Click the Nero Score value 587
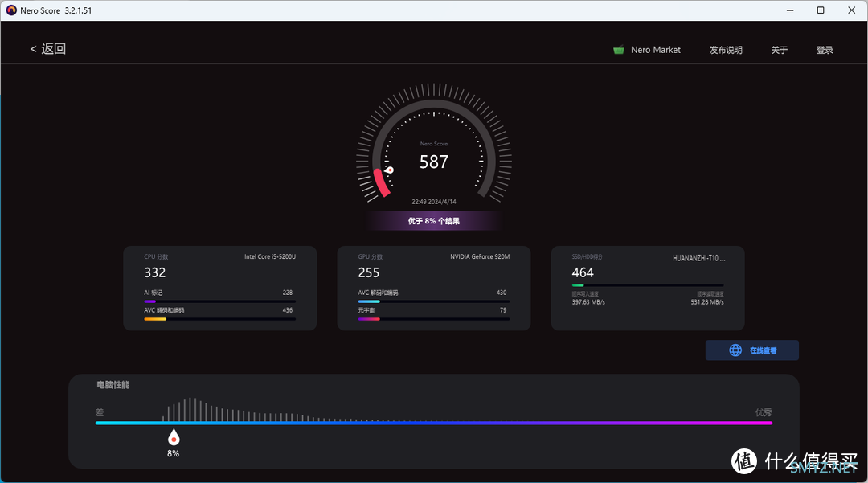 point(434,162)
